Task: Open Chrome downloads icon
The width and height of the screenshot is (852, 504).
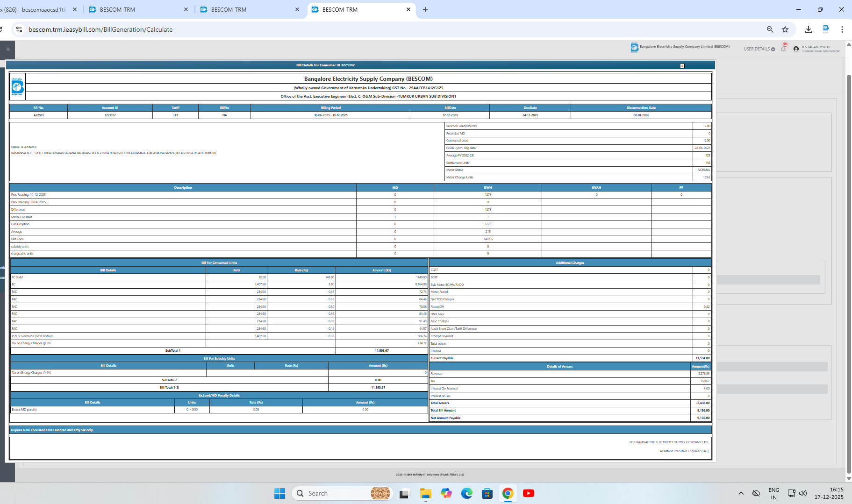Action: coord(808,29)
